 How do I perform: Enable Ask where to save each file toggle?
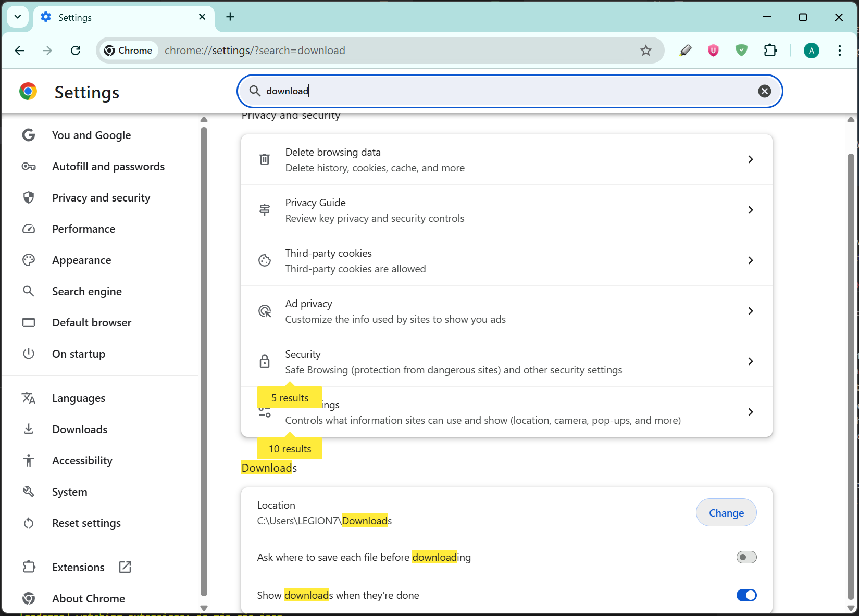[x=746, y=557]
